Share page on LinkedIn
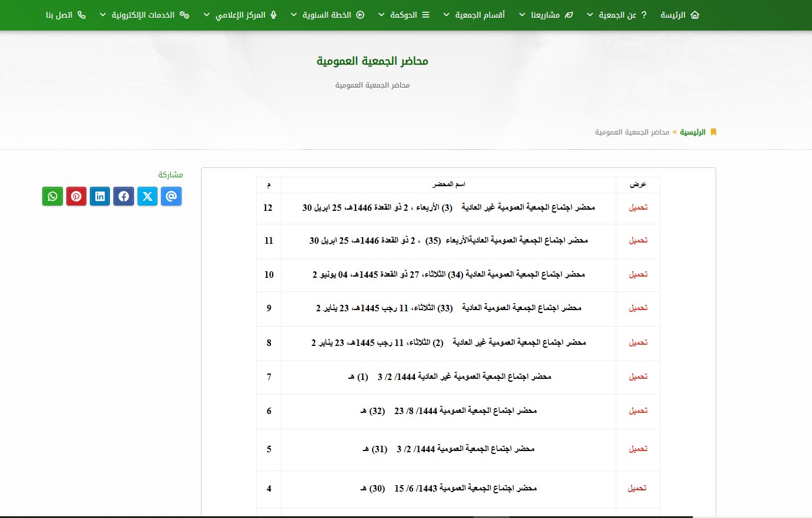 100,196
